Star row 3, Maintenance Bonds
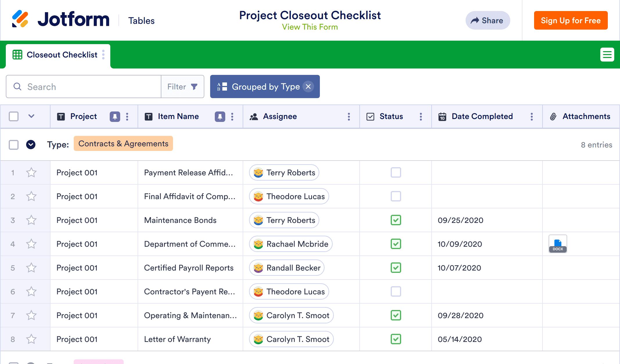Viewport: 620px width, 364px height. click(x=31, y=220)
